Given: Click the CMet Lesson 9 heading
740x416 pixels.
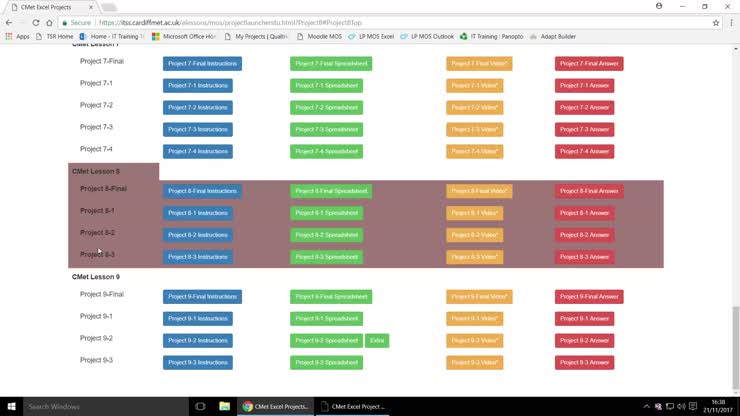Looking at the screenshot, I should (96, 277).
